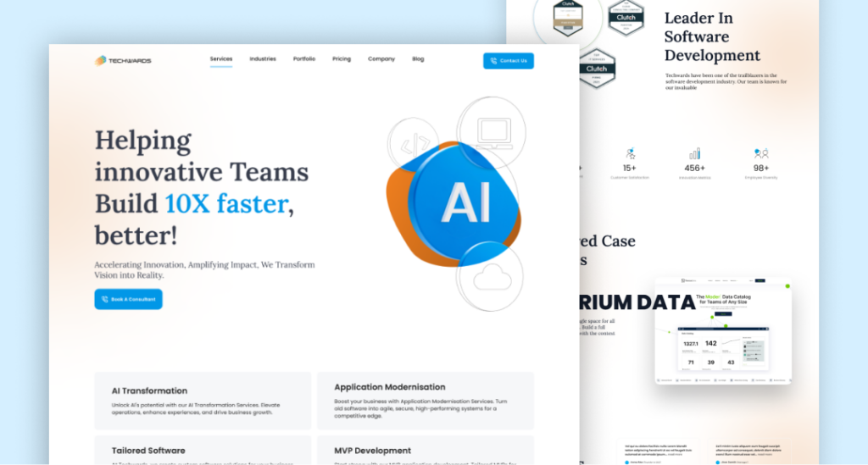
Task: Click the Data Catalog case study thumbnail
Action: point(722,331)
